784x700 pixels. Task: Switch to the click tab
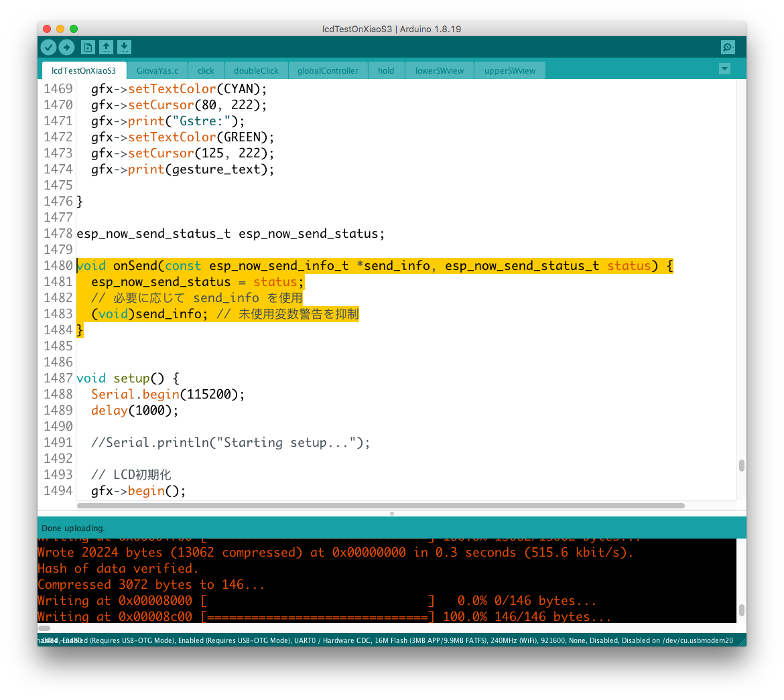(206, 70)
